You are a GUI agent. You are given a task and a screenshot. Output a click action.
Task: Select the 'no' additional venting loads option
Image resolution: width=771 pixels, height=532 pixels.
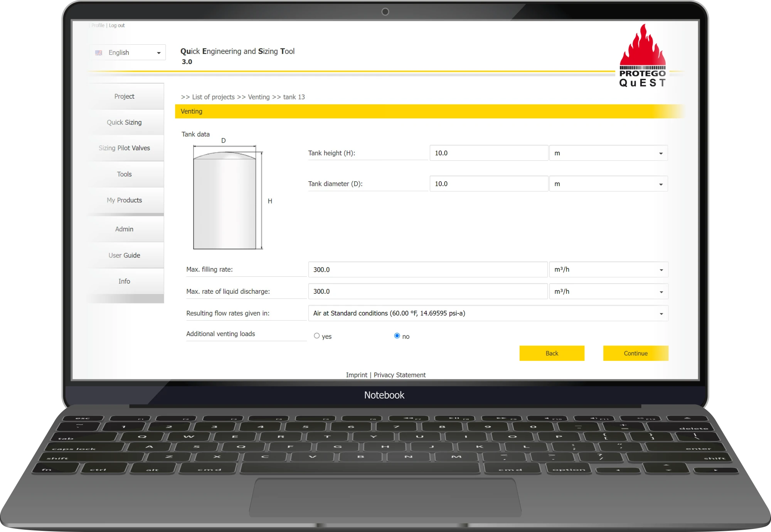point(397,336)
